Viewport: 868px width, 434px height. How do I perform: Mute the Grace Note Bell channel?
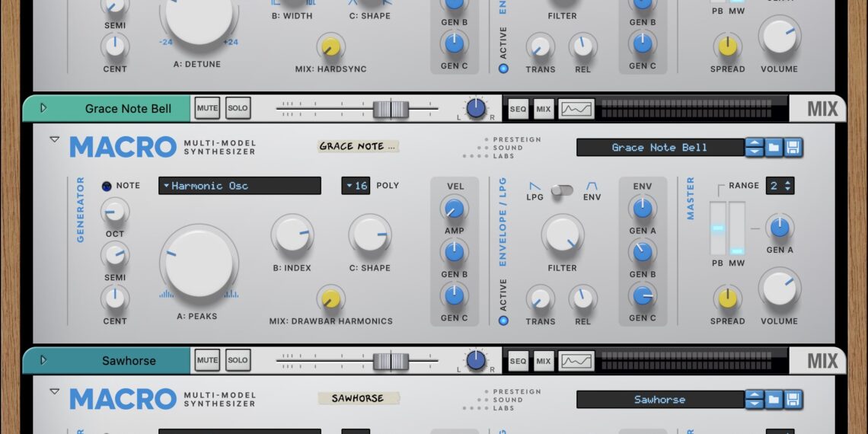coord(207,109)
